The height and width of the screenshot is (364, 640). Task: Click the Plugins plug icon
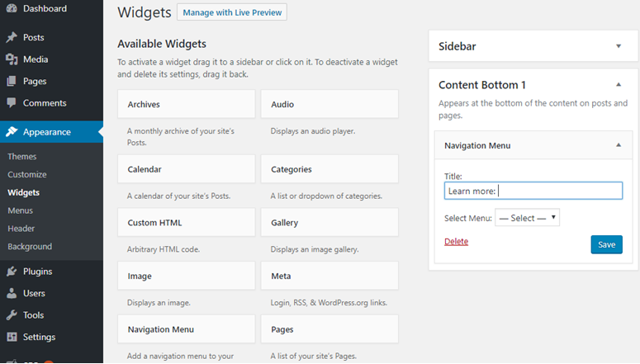click(x=12, y=271)
